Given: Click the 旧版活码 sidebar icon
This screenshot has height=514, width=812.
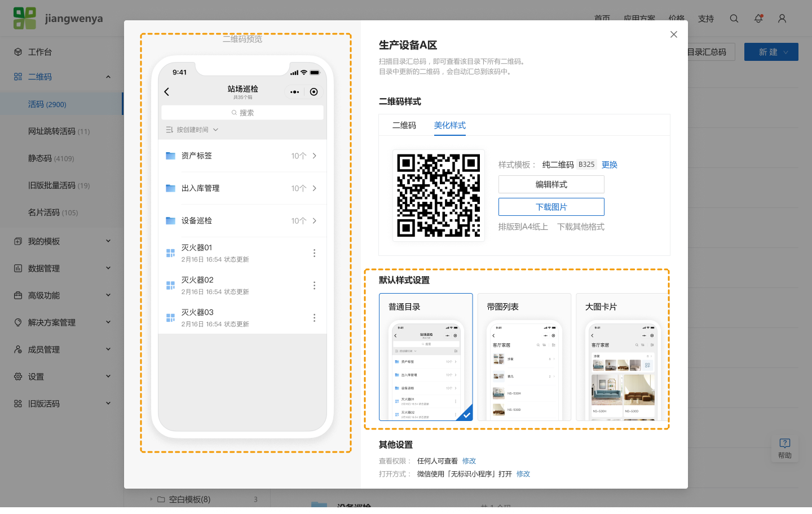Looking at the screenshot, I should tap(18, 404).
